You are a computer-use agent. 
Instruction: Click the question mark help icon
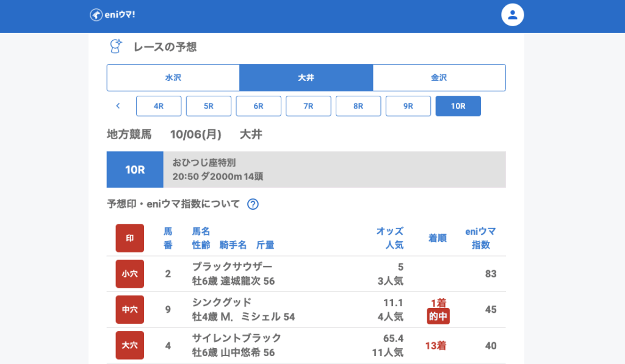253,204
